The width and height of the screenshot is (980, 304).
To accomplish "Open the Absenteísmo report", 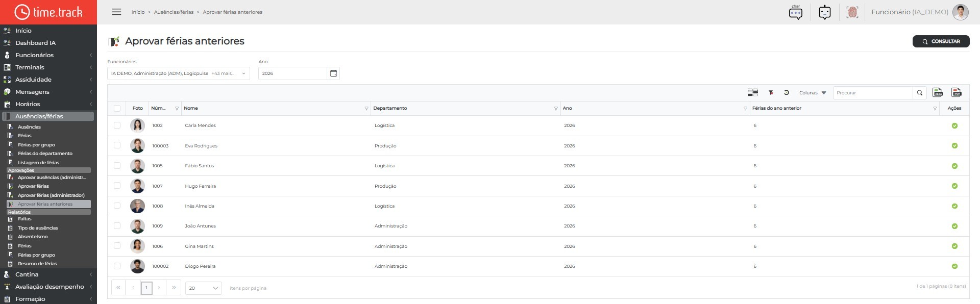I will (33, 237).
